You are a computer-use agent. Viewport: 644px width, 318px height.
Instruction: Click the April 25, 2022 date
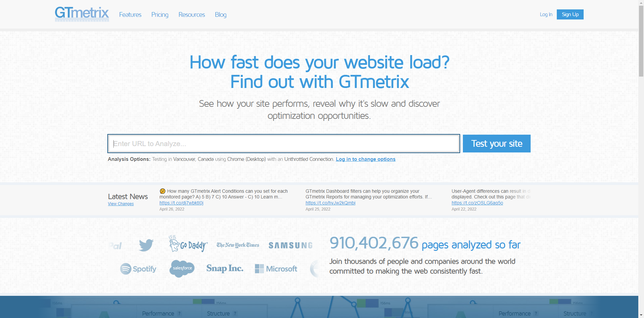(x=318, y=209)
